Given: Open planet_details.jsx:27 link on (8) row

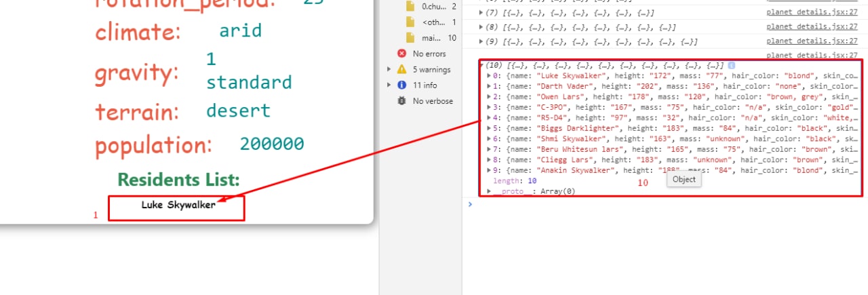Looking at the screenshot, I should point(812,27).
